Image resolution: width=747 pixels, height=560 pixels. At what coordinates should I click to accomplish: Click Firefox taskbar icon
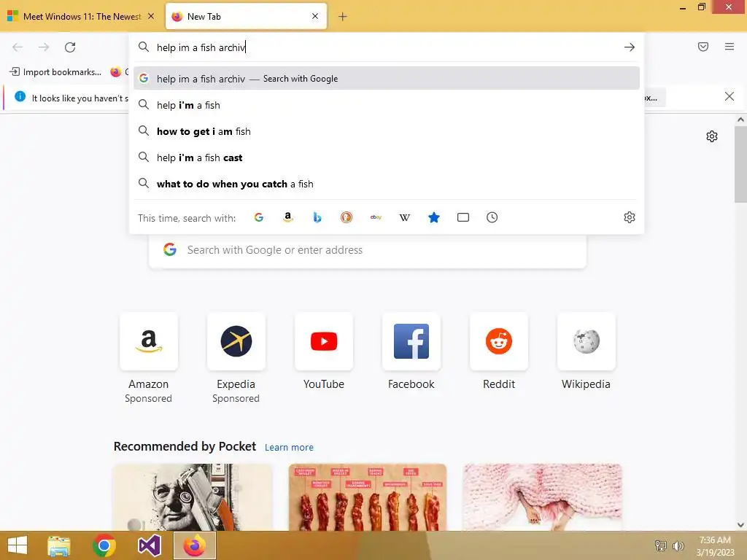194,545
